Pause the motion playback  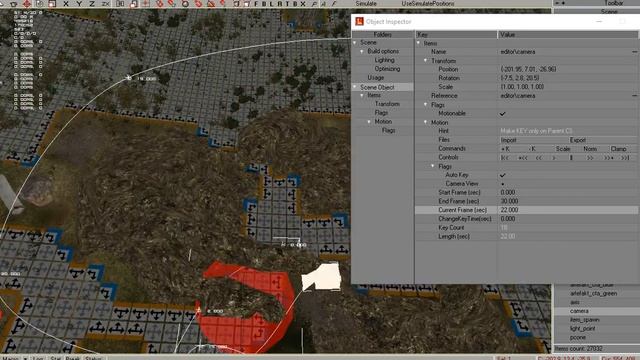(x=571, y=158)
